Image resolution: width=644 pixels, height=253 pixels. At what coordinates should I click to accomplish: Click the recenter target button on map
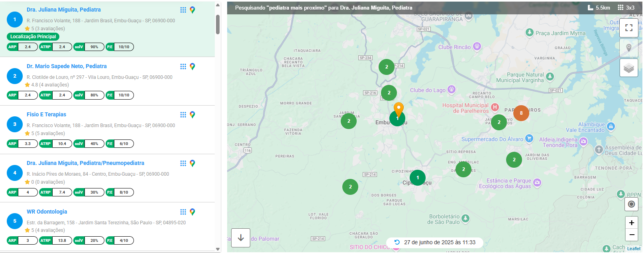631,204
